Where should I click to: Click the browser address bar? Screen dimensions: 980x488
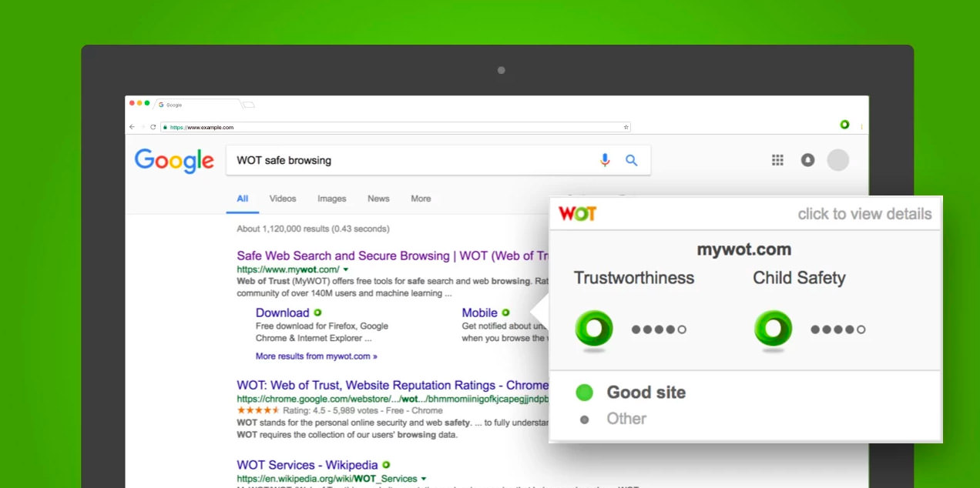pos(395,127)
